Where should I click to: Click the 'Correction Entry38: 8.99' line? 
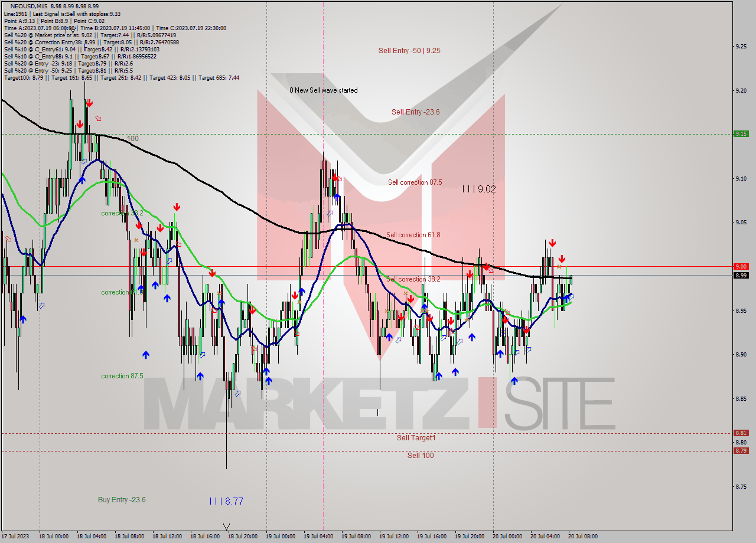(x=91, y=42)
